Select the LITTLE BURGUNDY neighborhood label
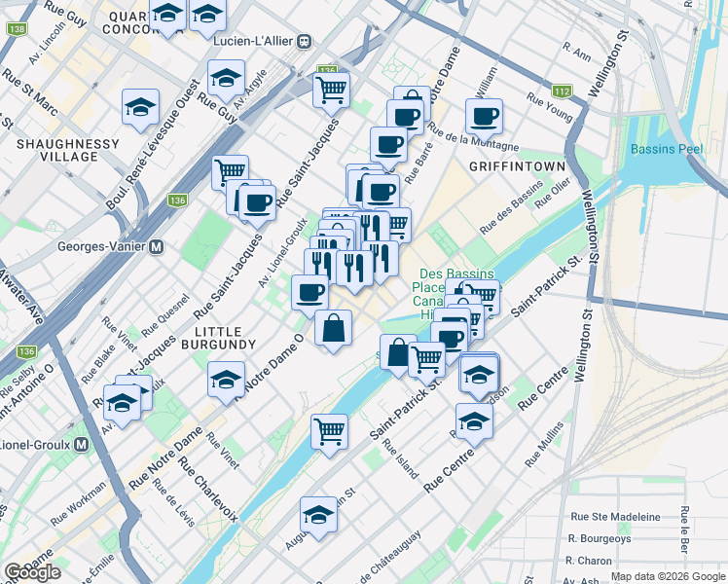Image resolution: width=728 pixels, height=584 pixels. coord(219,338)
